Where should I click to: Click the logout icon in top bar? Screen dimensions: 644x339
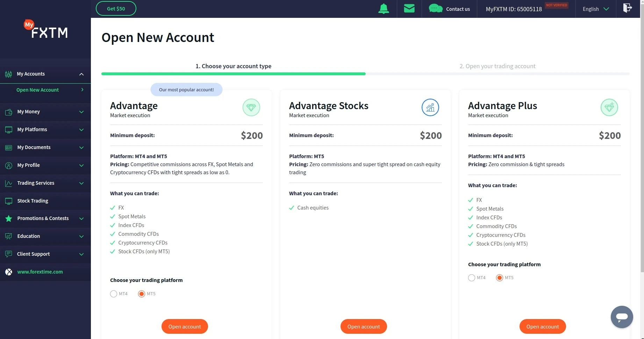click(x=628, y=8)
